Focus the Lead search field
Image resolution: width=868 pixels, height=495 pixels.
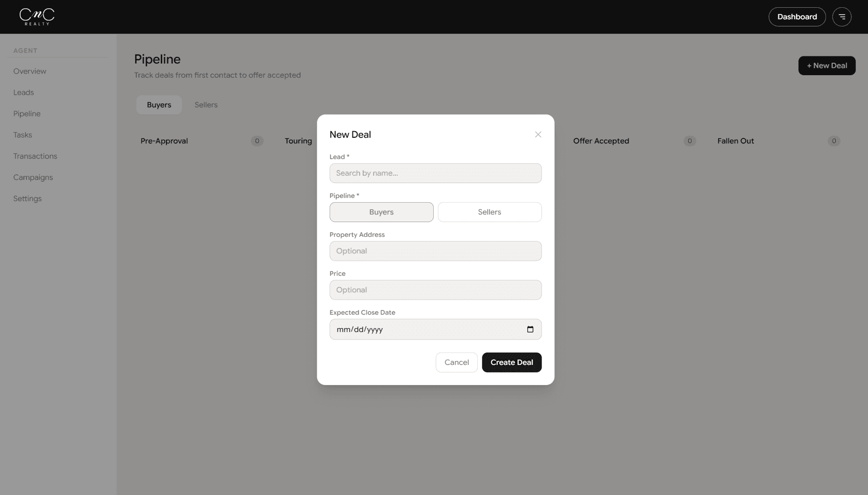[435, 173]
